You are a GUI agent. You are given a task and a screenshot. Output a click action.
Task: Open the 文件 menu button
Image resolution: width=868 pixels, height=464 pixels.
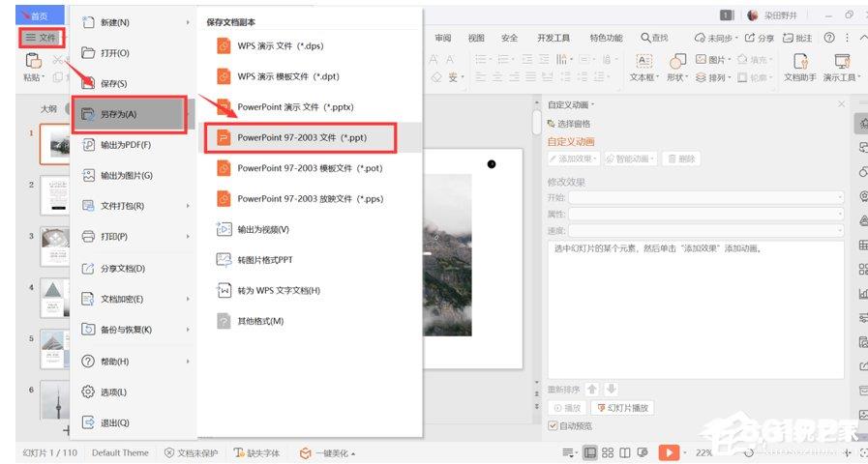[41, 38]
